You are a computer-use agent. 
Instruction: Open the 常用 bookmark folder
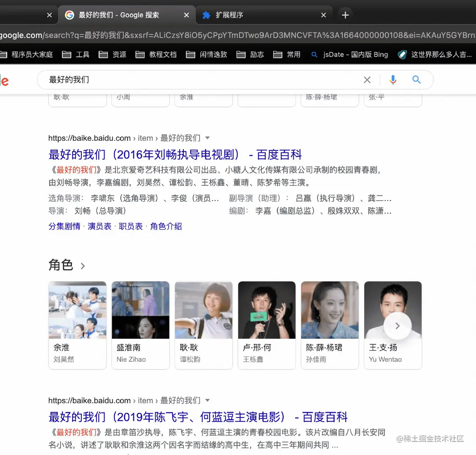(287, 55)
